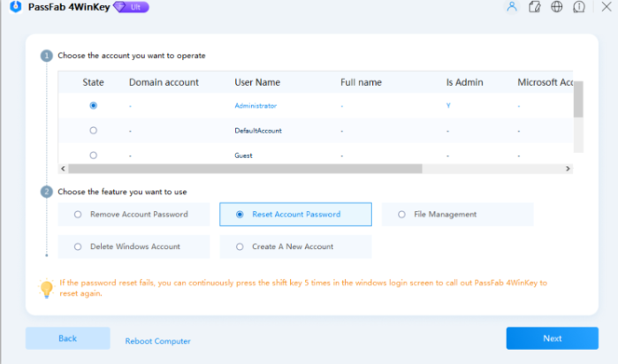Screen dimensions: 618x364
Task: Go Back to the previous step
Action: coord(67,338)
